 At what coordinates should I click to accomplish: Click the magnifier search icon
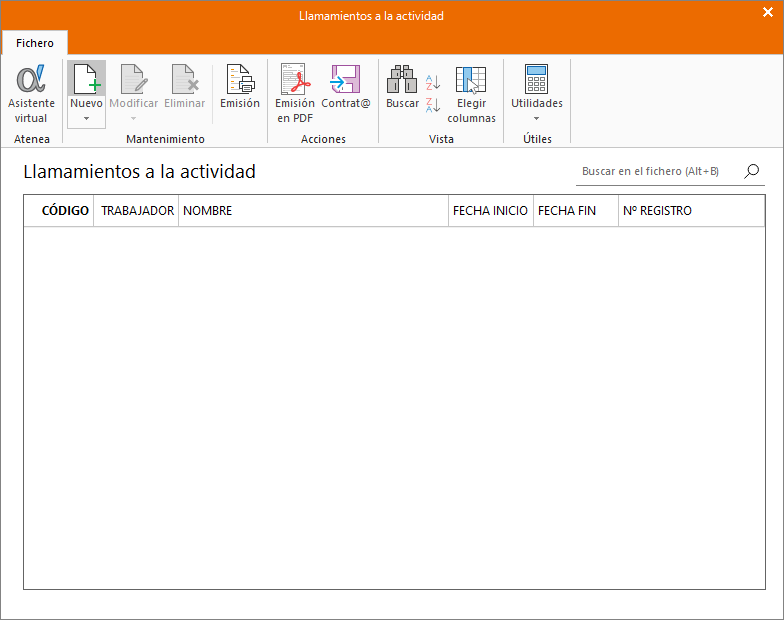[752, 172]
